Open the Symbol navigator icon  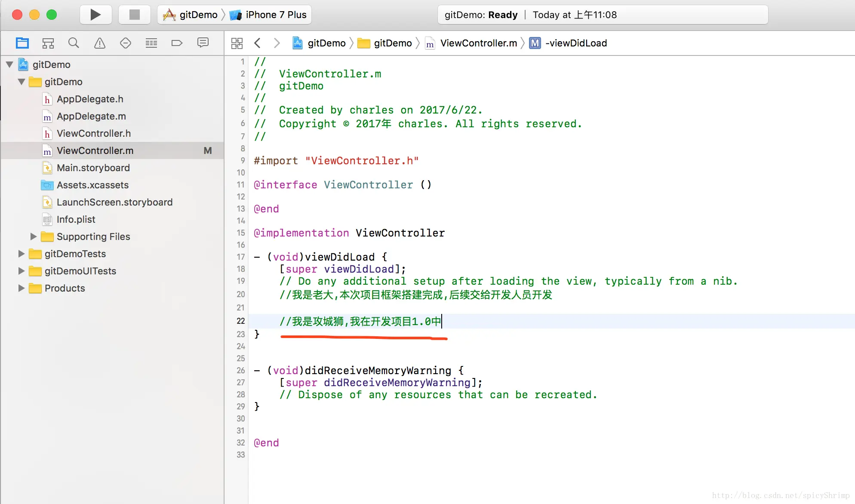[48, 43]
